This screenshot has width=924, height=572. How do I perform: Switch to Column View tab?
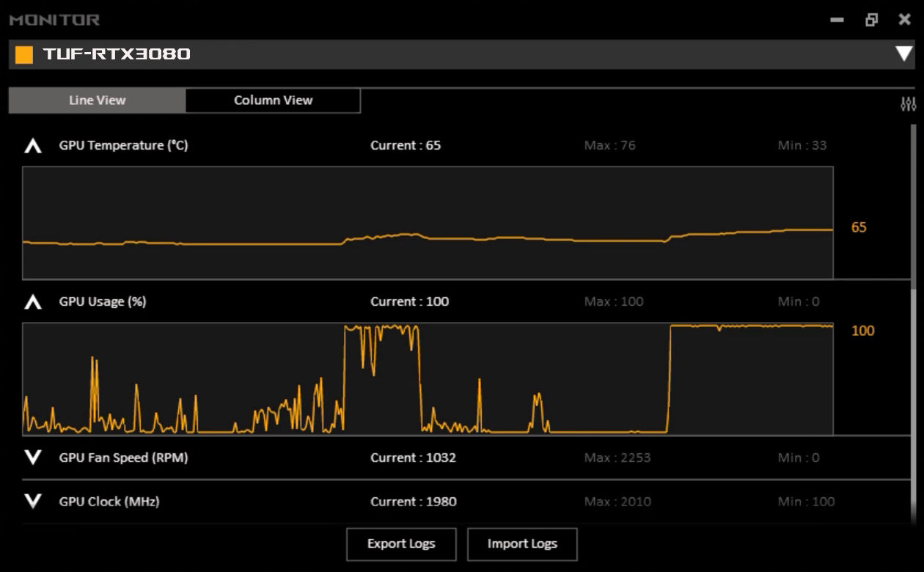click(273, 100)
